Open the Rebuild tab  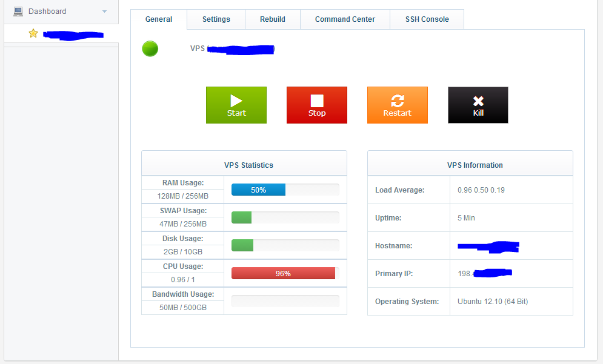(273, 19)
